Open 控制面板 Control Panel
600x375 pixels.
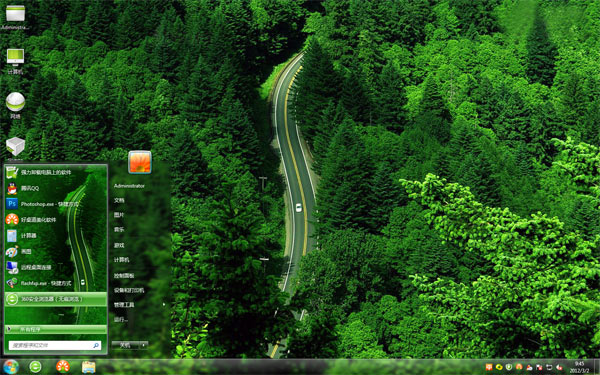pos(124,275)
